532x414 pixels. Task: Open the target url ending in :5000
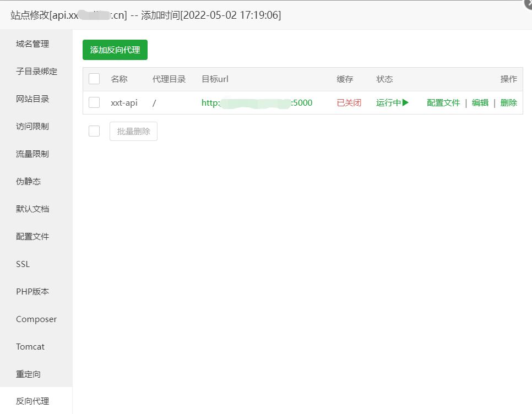tap(258, 102)
